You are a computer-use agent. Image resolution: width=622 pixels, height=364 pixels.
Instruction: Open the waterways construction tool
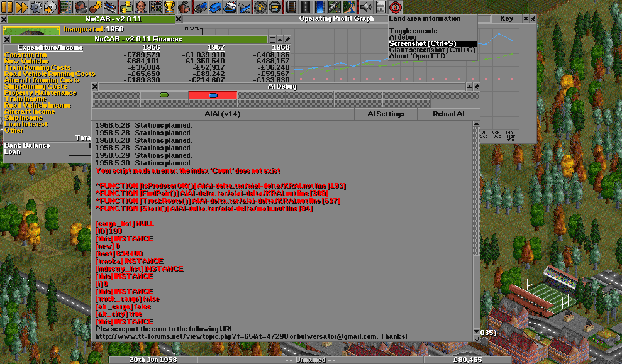(319, 7)
